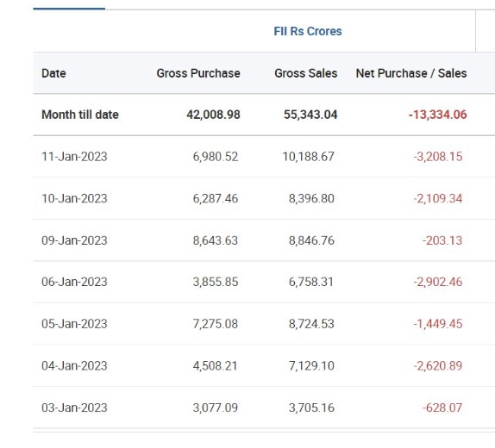Click the month total purchase 42,008.98
The width and height of the screenshot is (495, 448).
[x=213, y=115]
